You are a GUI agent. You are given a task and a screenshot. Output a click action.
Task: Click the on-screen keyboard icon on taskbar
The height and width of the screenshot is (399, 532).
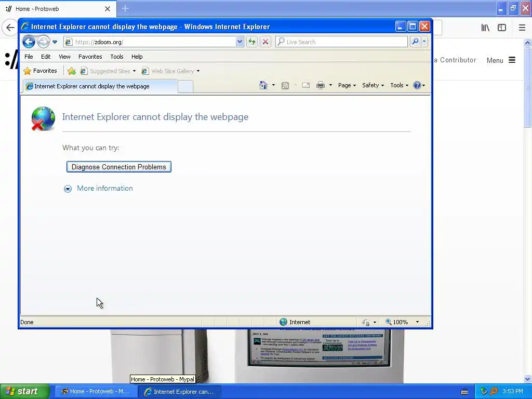[x=464, y=392]
